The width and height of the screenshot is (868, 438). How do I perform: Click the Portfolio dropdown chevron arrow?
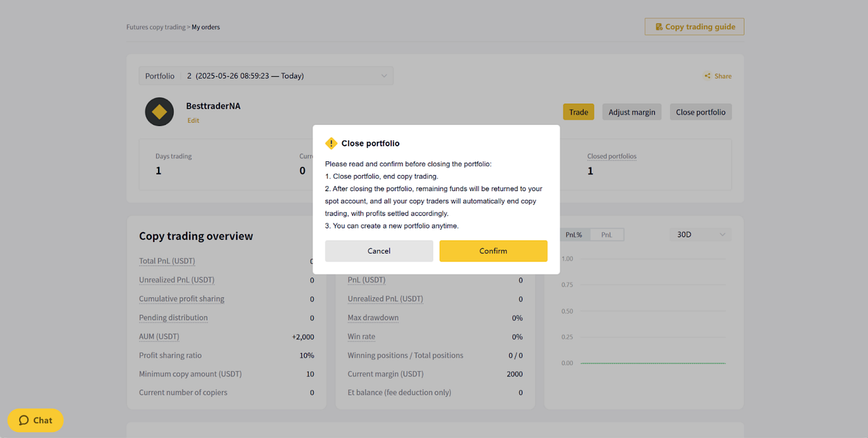384,76
